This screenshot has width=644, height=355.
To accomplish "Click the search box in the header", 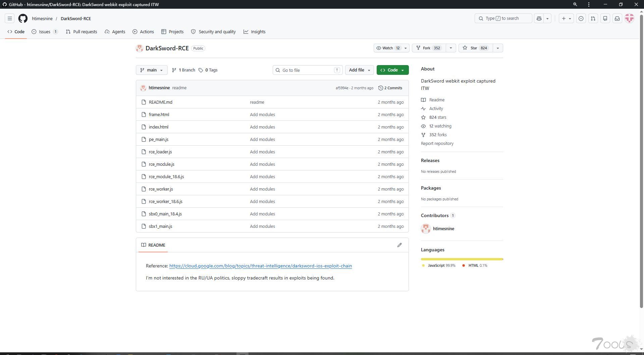I will (x=503, y=18).
